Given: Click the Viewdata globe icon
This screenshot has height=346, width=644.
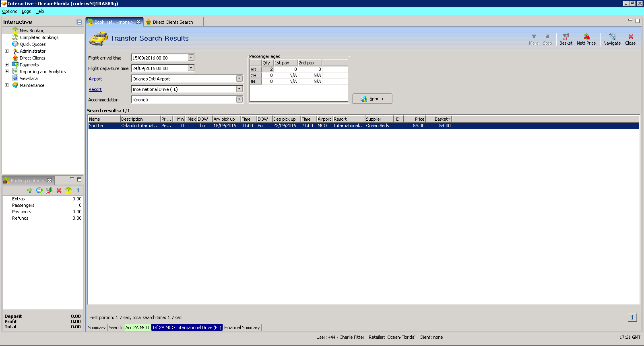Looking at the screenshot, I should pos(15,78).
